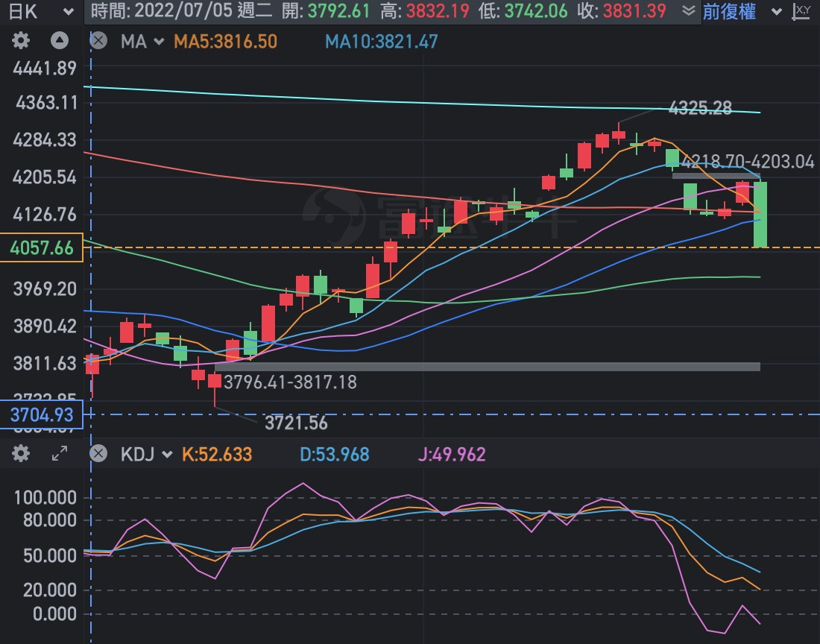Expand the KDJ panel to full size
This screenshot has width=820, height=644.
coord(60,453)
